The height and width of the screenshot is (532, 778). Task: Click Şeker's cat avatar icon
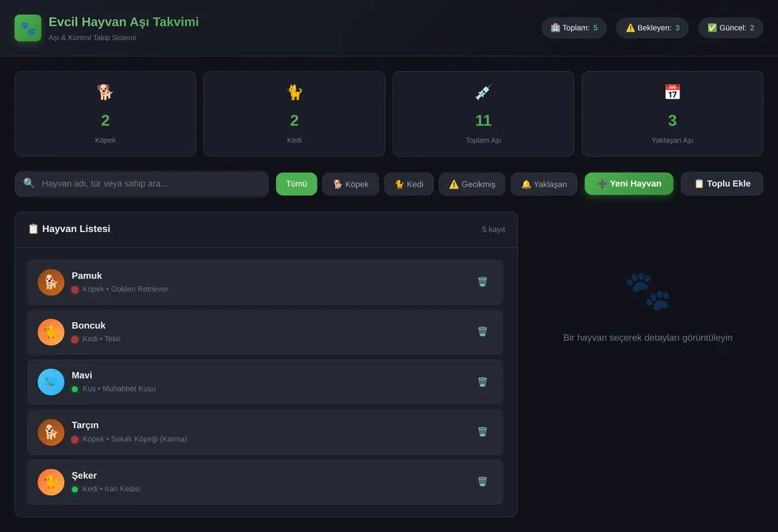(x=51, y=482)
